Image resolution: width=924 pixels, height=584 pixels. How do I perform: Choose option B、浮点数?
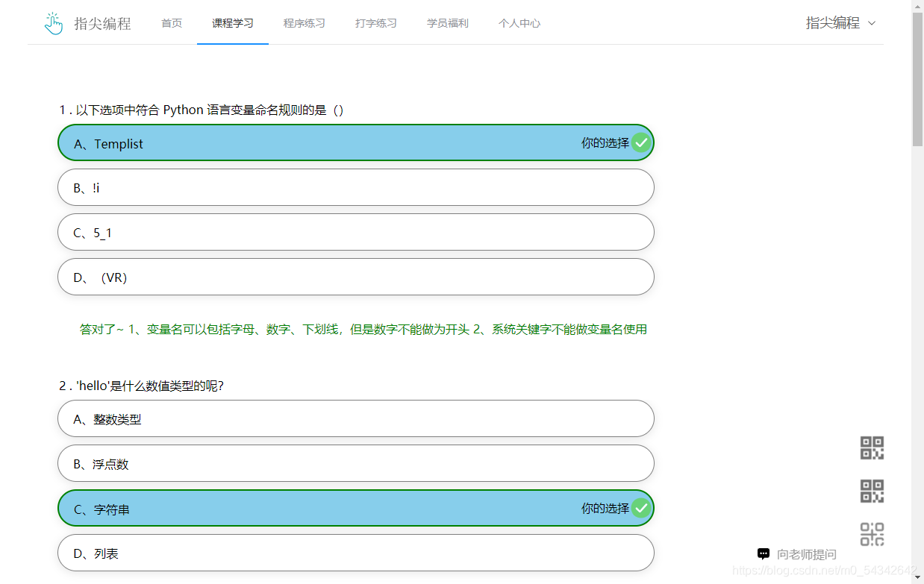point(356,463)
